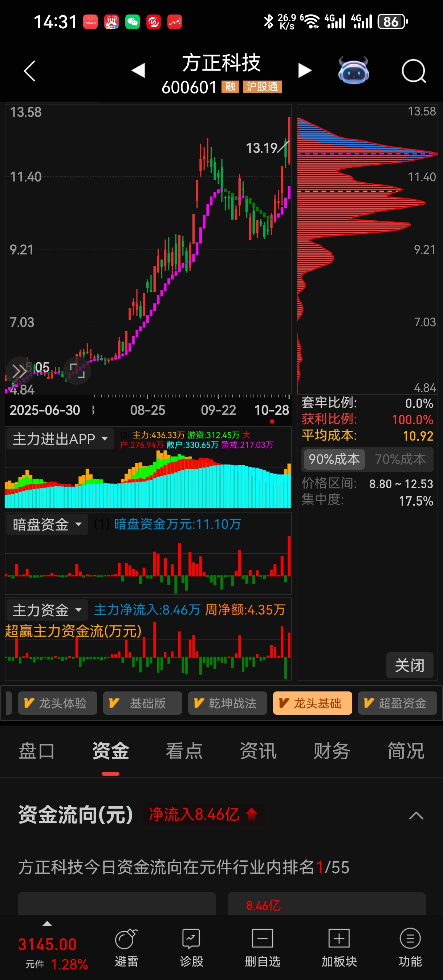Tap date label 2025-06-30
This screenshot has width=443, height=980.
[x=45, y=410]
